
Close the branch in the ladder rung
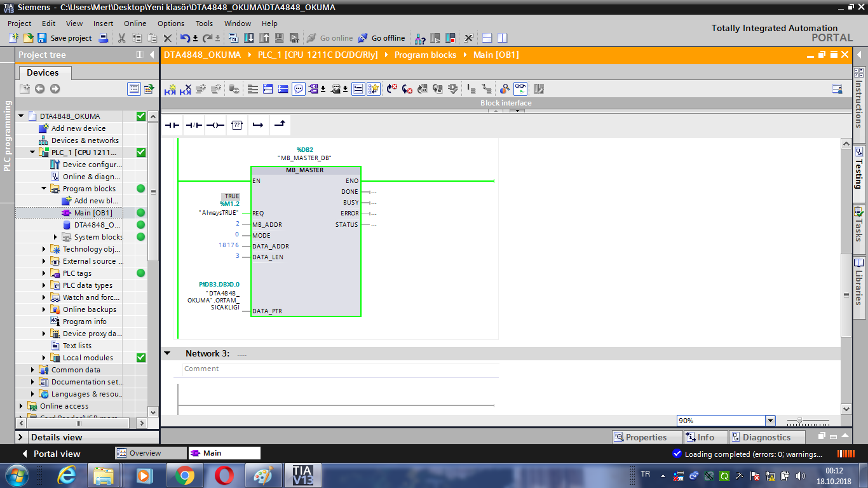280,125
